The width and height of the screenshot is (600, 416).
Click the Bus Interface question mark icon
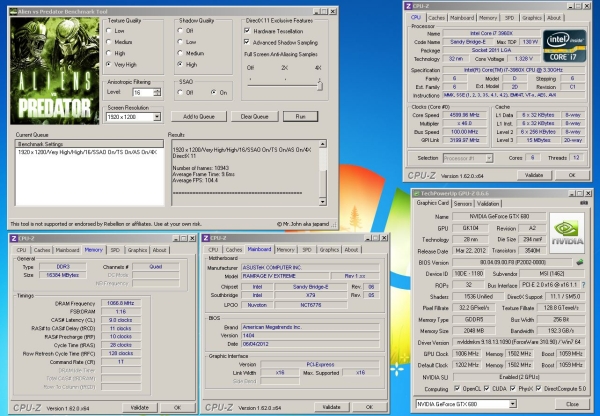(584, 285)
